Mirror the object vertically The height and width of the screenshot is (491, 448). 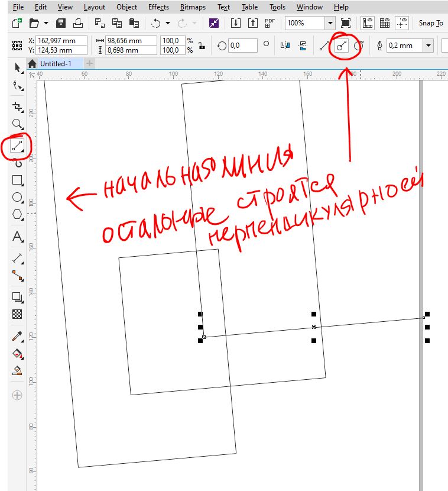pyautogui.click(x=302, y=46)
